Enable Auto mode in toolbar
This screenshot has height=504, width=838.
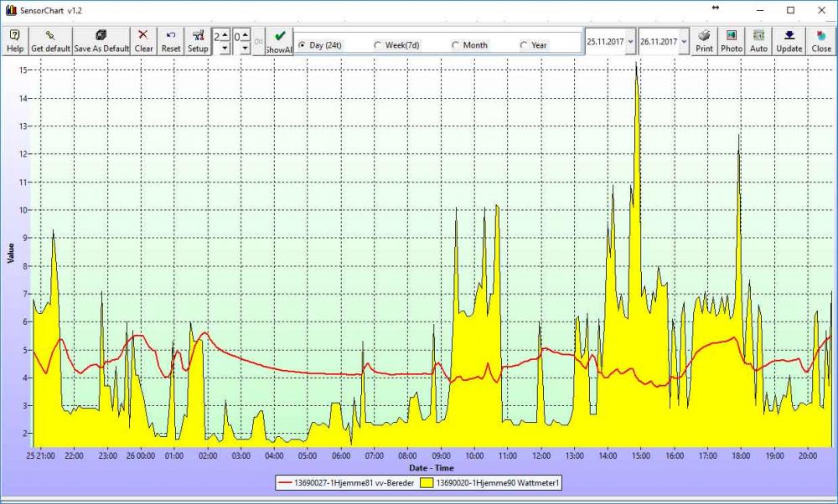(758, 41)
